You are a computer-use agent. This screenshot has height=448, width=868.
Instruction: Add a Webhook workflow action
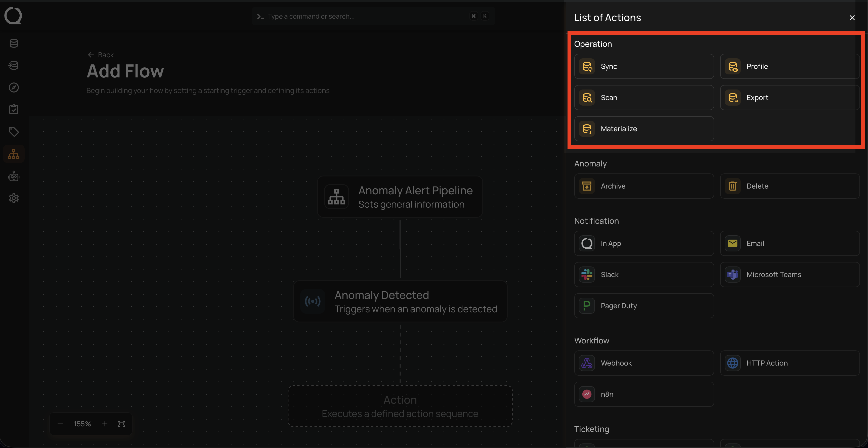point(644,363)
